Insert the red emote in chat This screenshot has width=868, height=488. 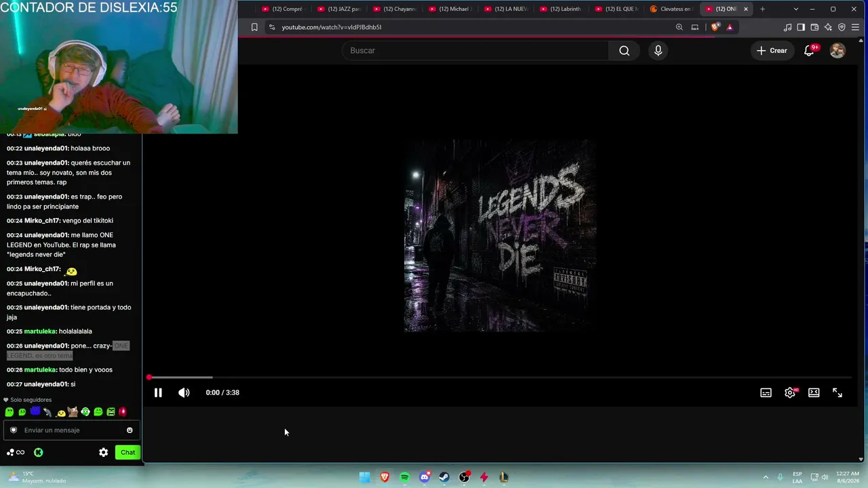pyautogui.click(x=123, y=411)
